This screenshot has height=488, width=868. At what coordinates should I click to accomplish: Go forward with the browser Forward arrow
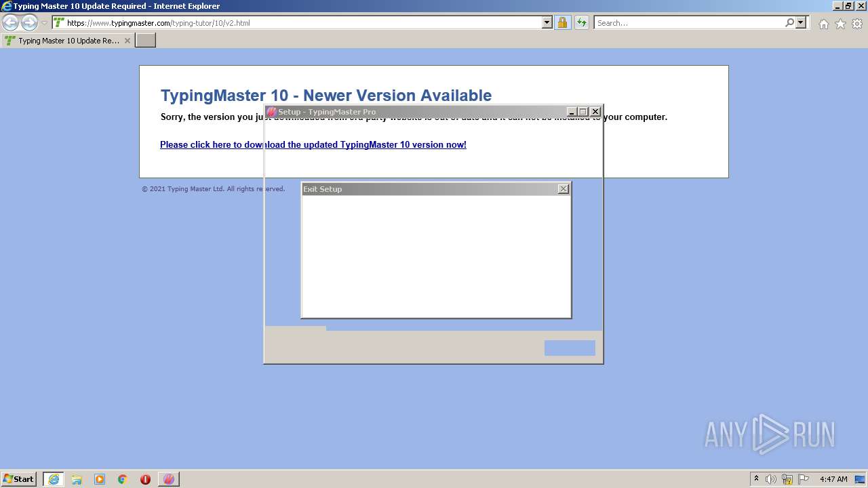29,23
